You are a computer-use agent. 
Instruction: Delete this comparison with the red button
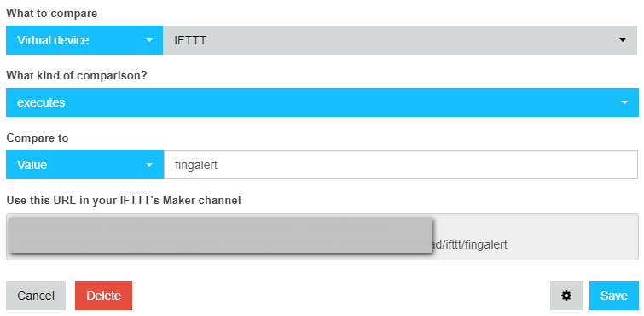tap(103, 296)
